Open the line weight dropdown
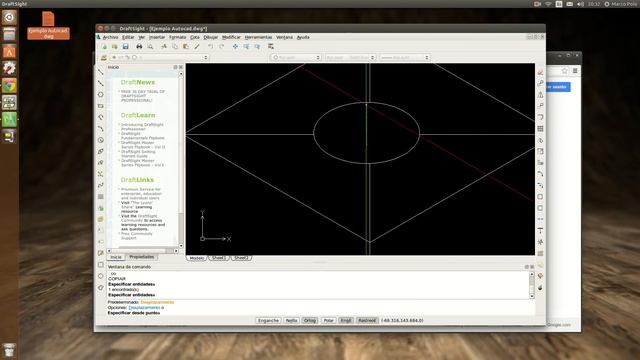This screenshot has width=640, height=360. click(x=404, y=58)
